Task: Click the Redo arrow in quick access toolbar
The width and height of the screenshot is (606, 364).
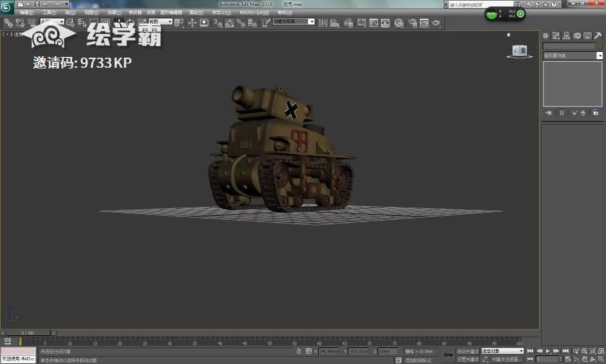Action: [57, 4]
